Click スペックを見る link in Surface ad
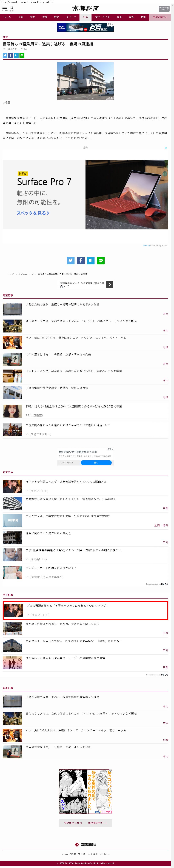Viewport: 174px width, 868px height. click(x=33, y=213)
